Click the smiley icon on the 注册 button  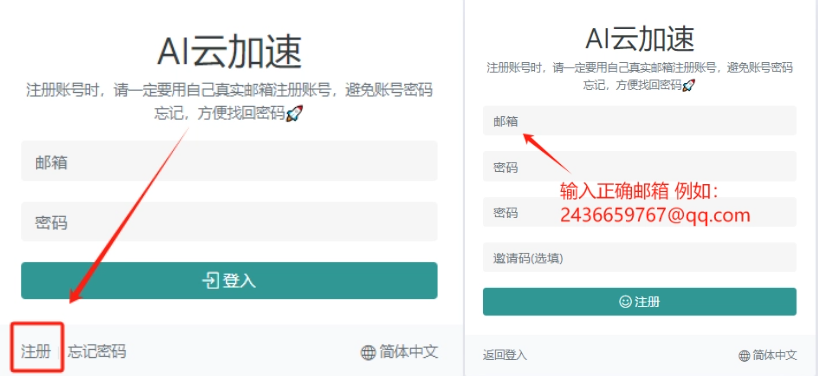coord(625,302)
